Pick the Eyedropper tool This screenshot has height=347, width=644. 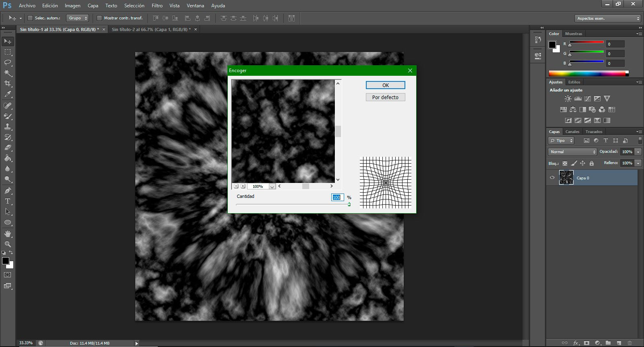[x=8, y=94]
